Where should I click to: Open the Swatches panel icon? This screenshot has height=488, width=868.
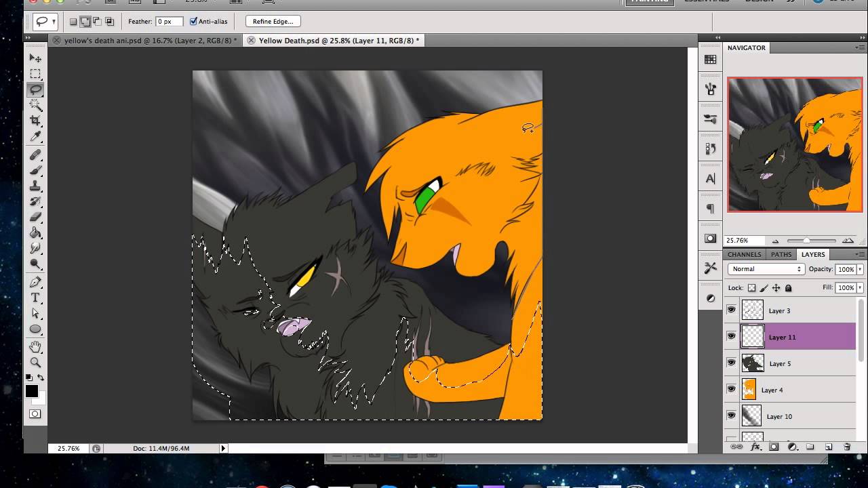pyautogui.click(x=711, y=60)
